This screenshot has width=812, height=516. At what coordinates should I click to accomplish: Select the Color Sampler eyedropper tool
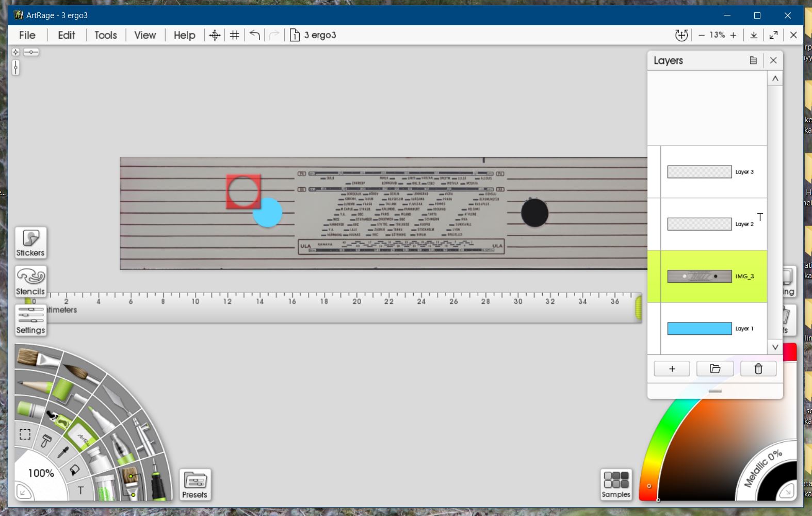[x=63, y=452]
